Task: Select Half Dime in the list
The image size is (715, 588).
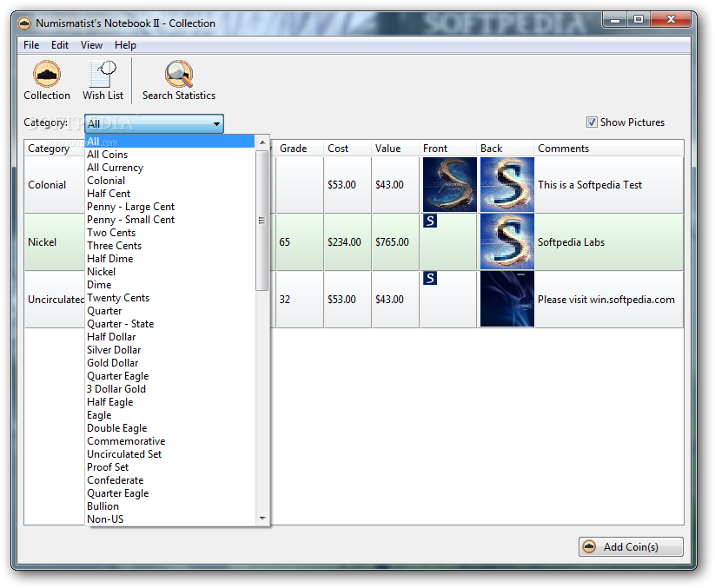Action: [x=169, y=259]
